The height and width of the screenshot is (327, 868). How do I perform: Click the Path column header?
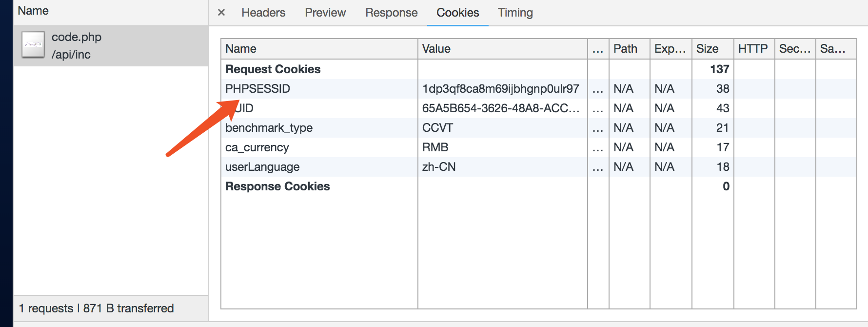tap(625, 49)
